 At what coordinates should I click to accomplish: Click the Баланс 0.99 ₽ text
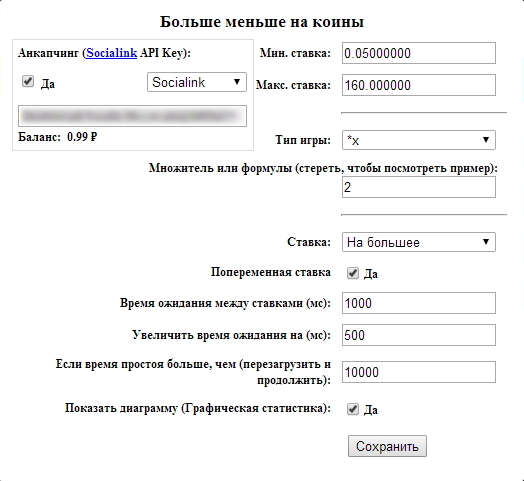click(x=57, y=137)
